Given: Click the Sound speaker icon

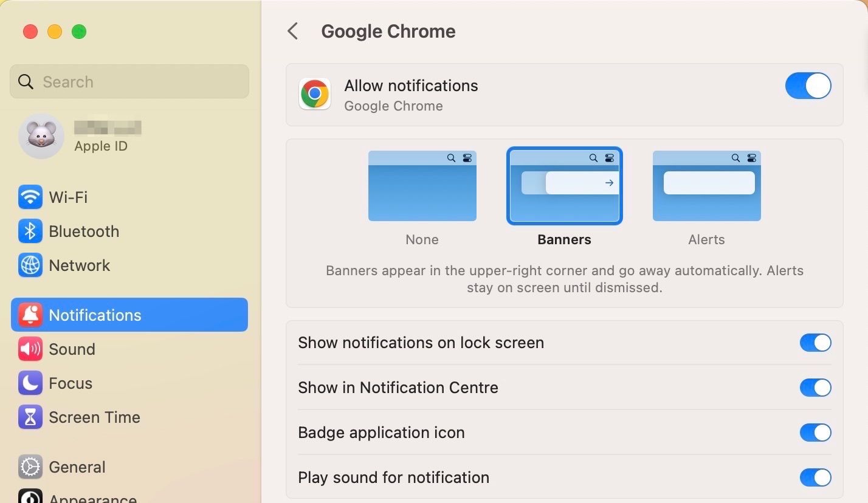Looking at the screenshot, I should point(30,349).
